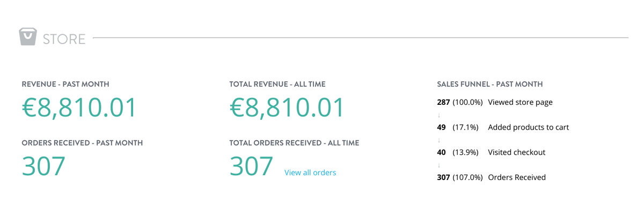Screen dimensions: 644x208
Task: Click the Total Revenue - All Time label
Action: (277, 84)
